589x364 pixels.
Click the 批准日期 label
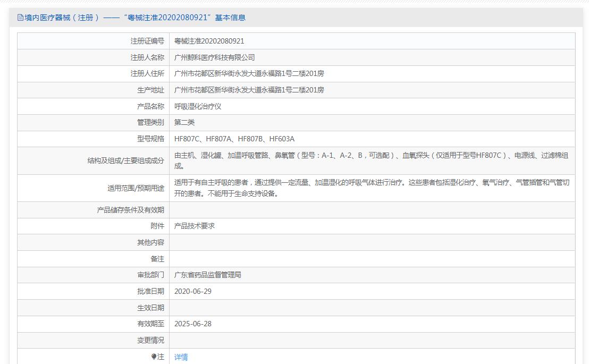pyautogui.click(x=150, y=292)
